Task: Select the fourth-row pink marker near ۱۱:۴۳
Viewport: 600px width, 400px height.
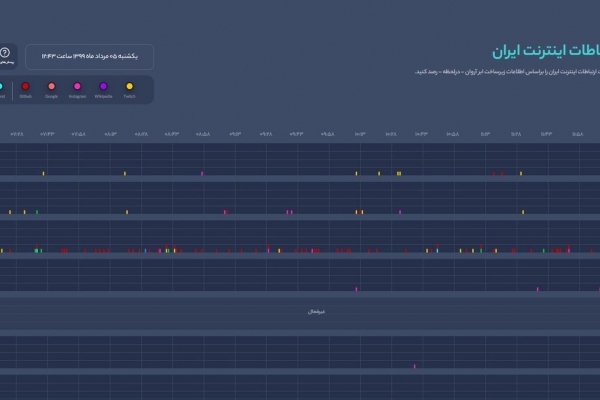Action: [538, 289]
